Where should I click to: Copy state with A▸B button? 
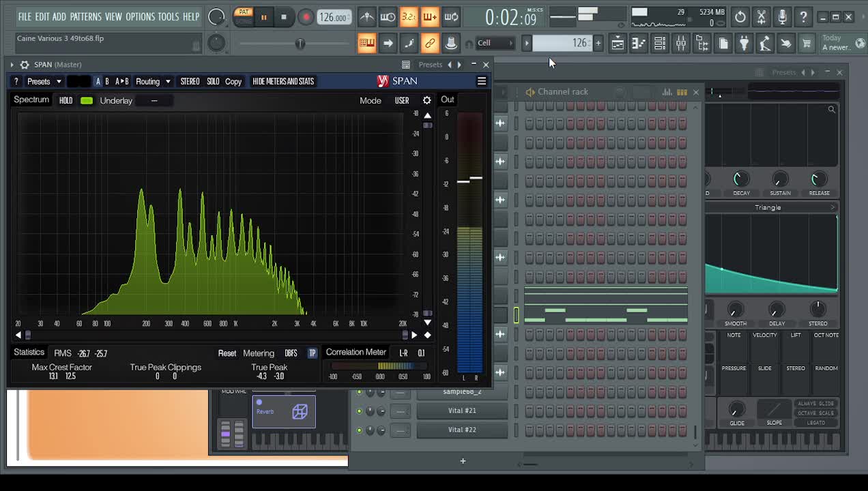121,81
